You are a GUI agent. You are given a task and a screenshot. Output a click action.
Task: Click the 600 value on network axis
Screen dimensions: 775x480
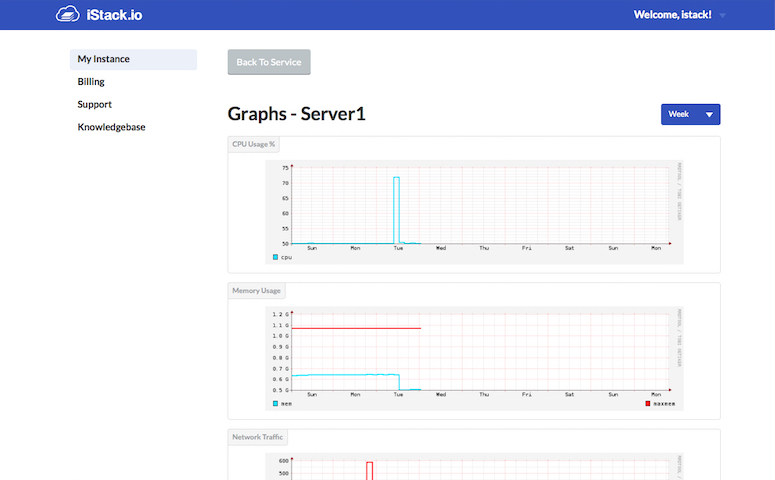pos(284,461)
